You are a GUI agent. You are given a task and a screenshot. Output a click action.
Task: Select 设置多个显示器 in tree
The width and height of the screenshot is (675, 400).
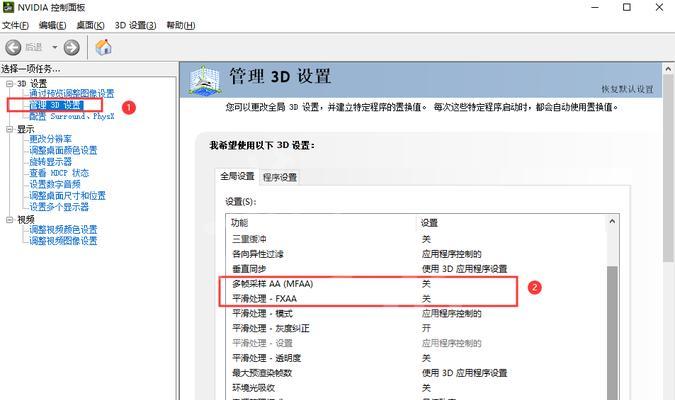point(59,207)
